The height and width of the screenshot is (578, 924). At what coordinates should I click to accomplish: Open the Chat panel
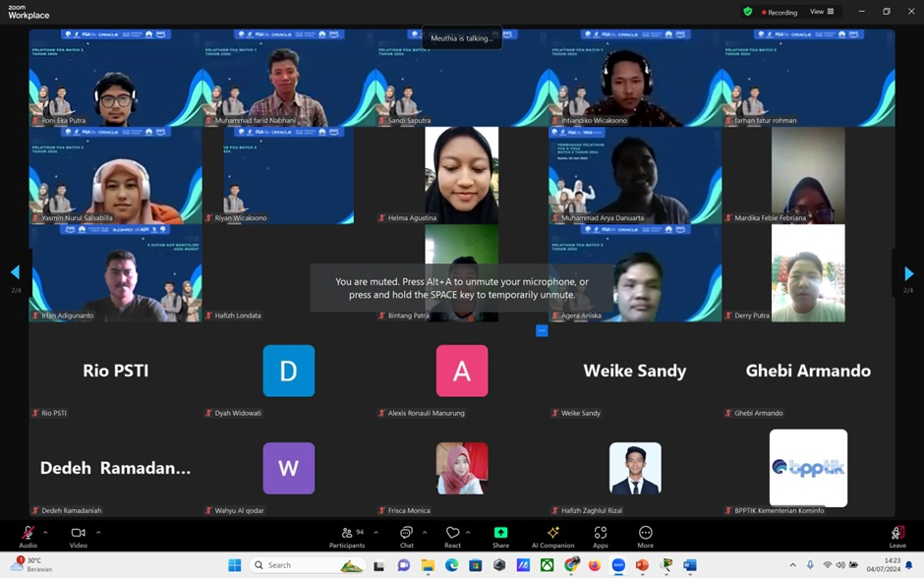tap(406, 534)
